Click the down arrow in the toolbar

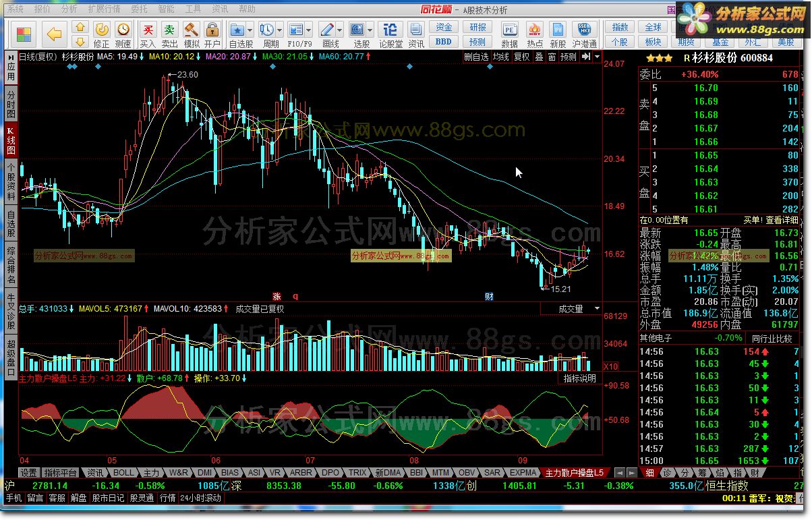pos(80,42)
